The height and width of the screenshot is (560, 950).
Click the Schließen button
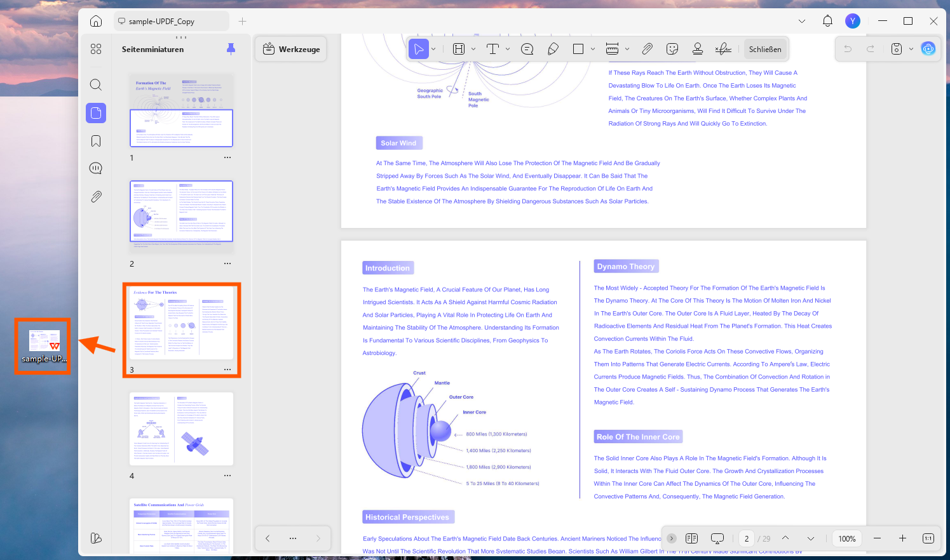[765, 49]
